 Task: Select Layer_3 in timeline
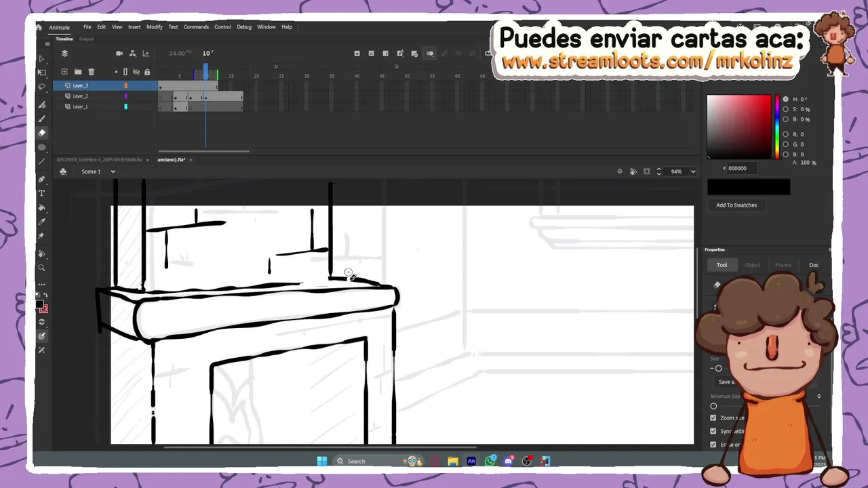[80, 85]
